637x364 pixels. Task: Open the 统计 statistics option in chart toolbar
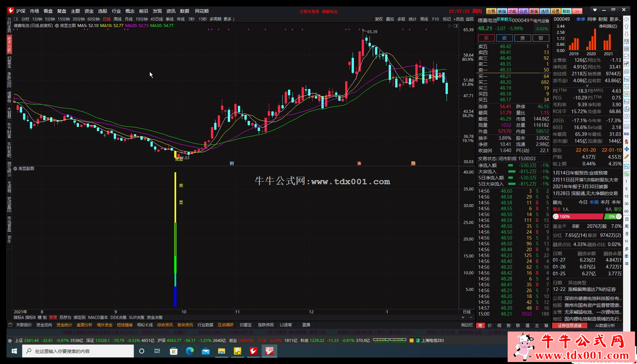pyautogui.click(x=413, y=19)
